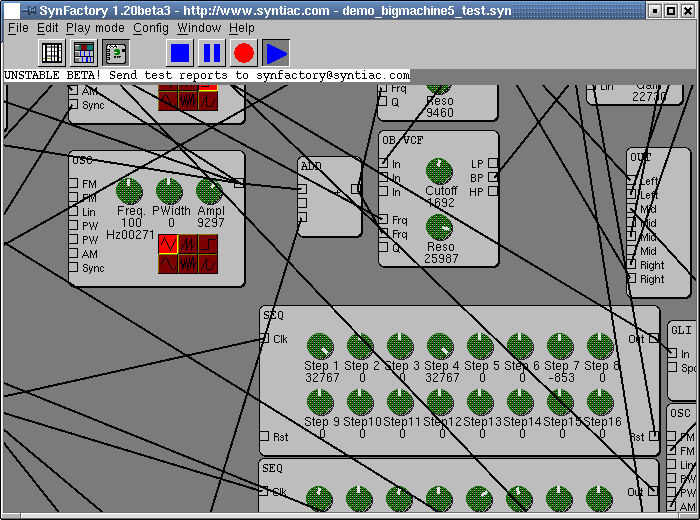This screenshot has height=520, width=700.
Task: Select triangle waveform in the Freq 100 OSC
Action: pyautogui.click(x=168, y=244)
